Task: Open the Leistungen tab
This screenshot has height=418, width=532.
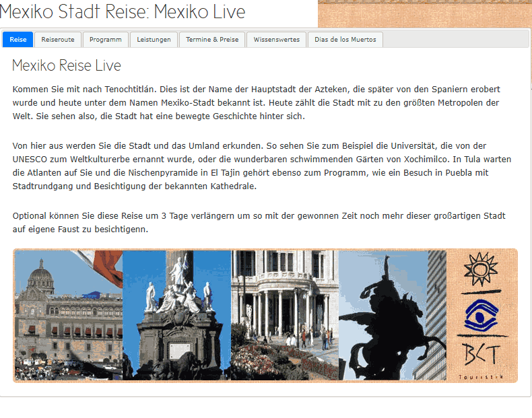Action: 154,39
